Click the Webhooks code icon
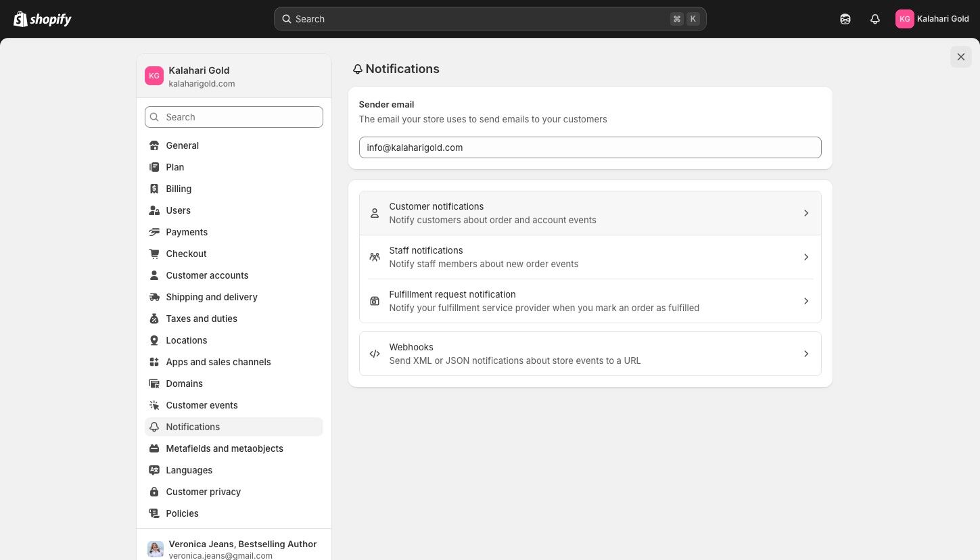 pyautogui.click(x=375, y=354)
